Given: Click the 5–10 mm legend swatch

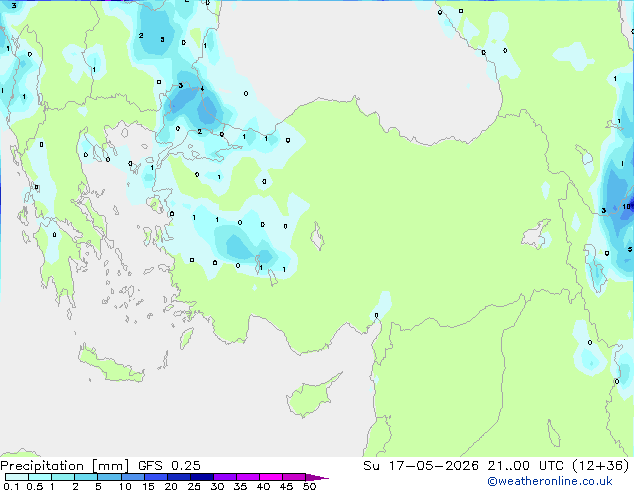Looking at the screenshot, I should coord(109,477).
